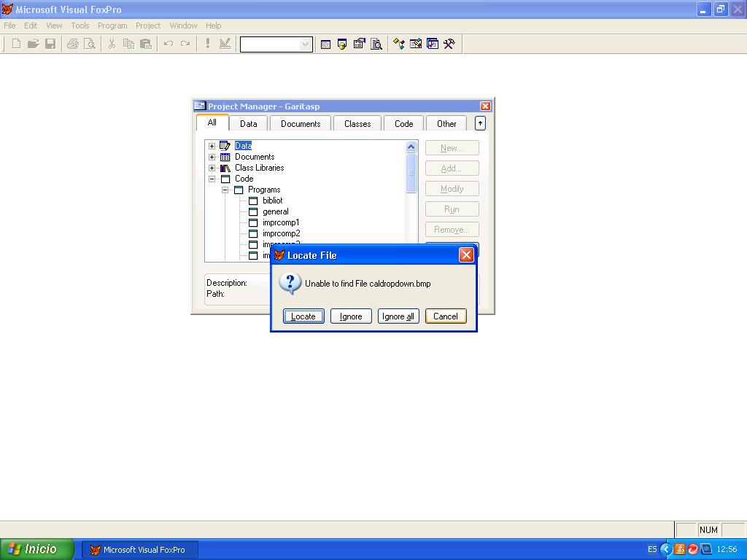Open the Edit menu
747x560 pixels.
coord(31,26)
